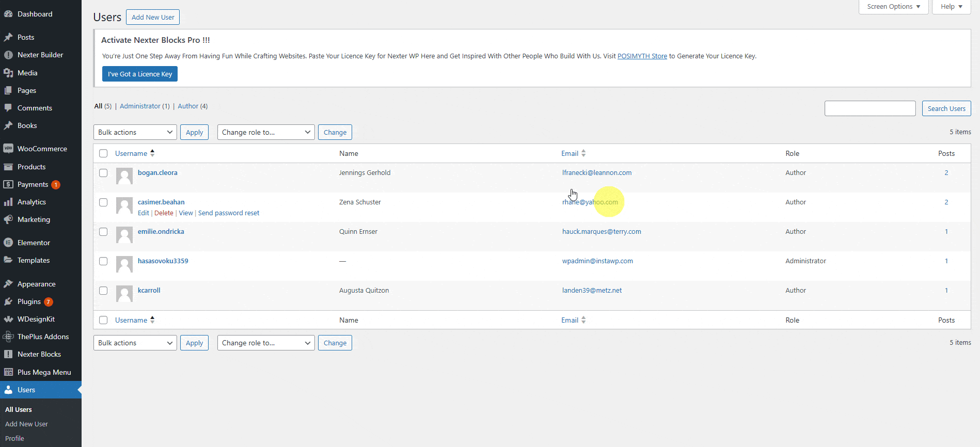Open email link wpadmin@instawp.com
Image resolution: width=980 pixels, height=447 pixels.
point(597,261)
